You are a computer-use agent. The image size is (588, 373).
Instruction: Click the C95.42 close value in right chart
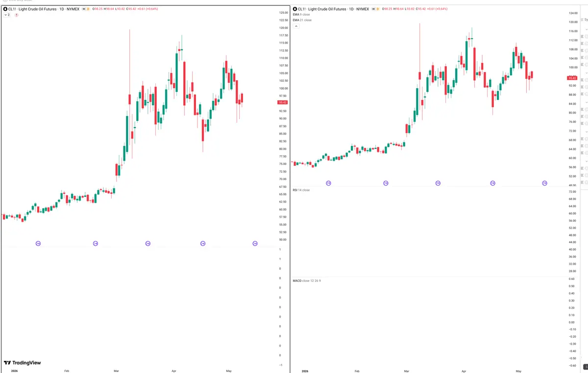420,9
